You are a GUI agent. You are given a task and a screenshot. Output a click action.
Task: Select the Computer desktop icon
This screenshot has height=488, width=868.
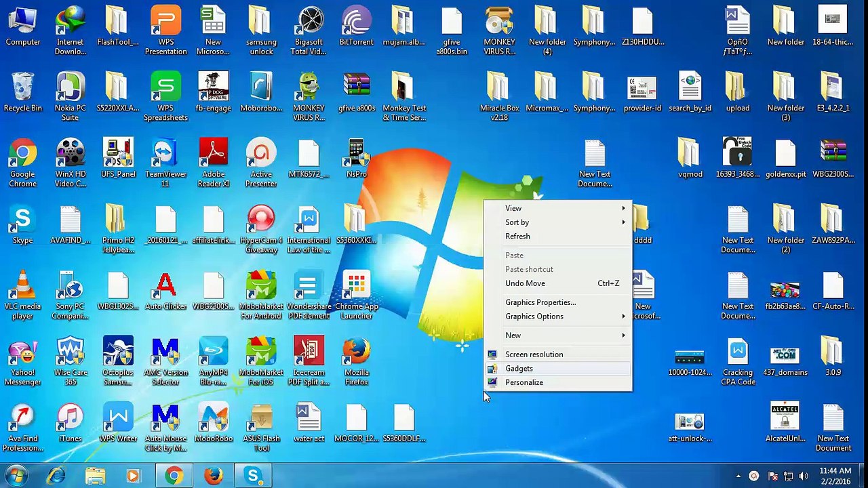coord(23,26)
